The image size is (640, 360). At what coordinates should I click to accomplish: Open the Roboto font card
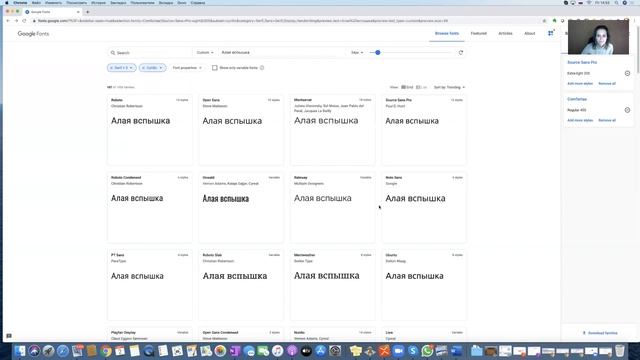pyautogui.click(x=150, y=130)
